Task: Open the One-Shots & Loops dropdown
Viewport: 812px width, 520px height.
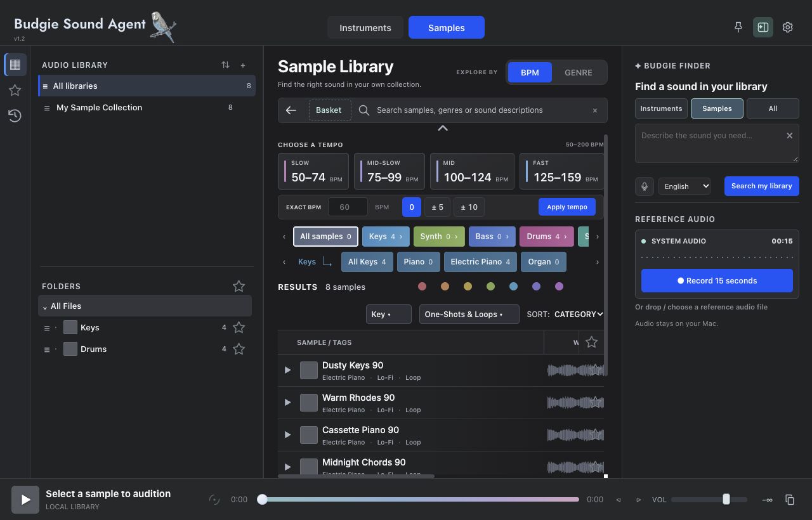Action: pyautogui.click(x=469, y=315)
